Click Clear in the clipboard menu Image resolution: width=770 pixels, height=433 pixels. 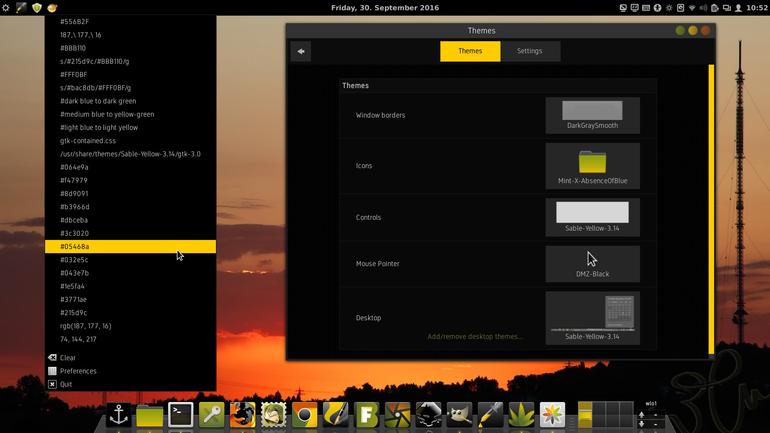pos(68,357)
